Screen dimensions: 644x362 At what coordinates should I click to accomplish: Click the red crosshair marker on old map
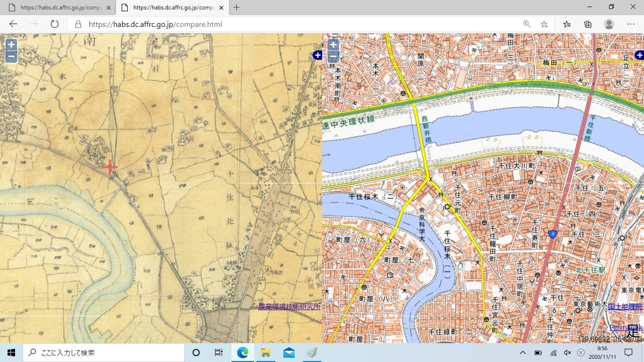[109, 167]
